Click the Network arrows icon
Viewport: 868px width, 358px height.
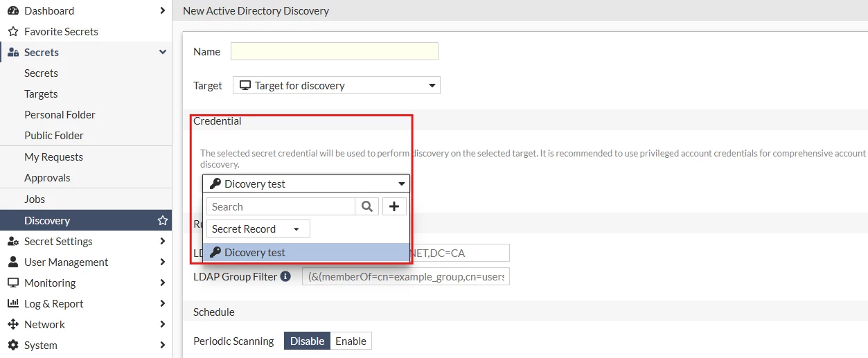click(x=12, y=324)
